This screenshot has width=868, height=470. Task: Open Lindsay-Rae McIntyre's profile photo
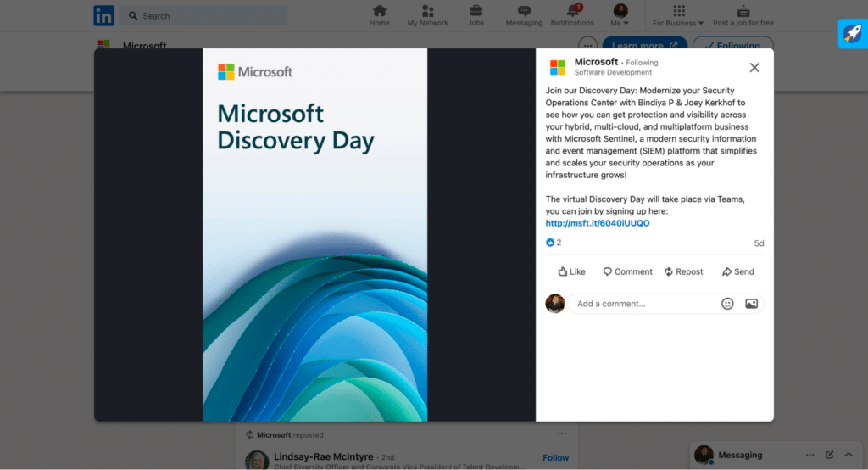(x=257, y=460)
